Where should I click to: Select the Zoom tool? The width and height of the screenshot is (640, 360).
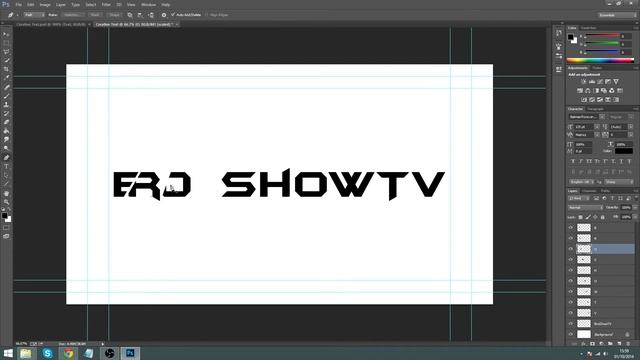click(x=6, y=202)
